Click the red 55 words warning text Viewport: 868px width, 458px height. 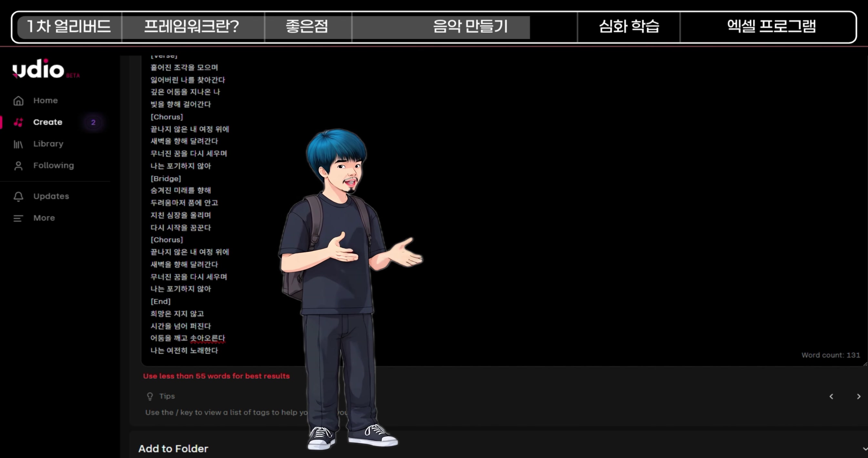coord(216,376)
